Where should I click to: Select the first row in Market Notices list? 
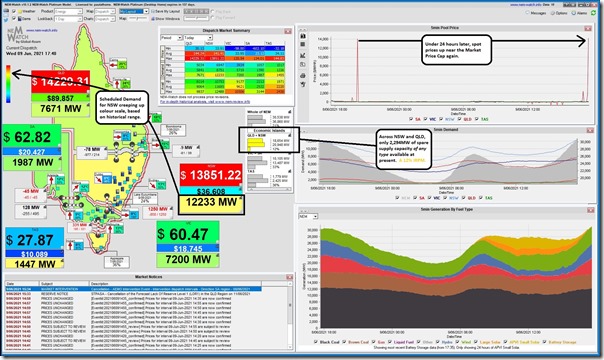(133, 289)
